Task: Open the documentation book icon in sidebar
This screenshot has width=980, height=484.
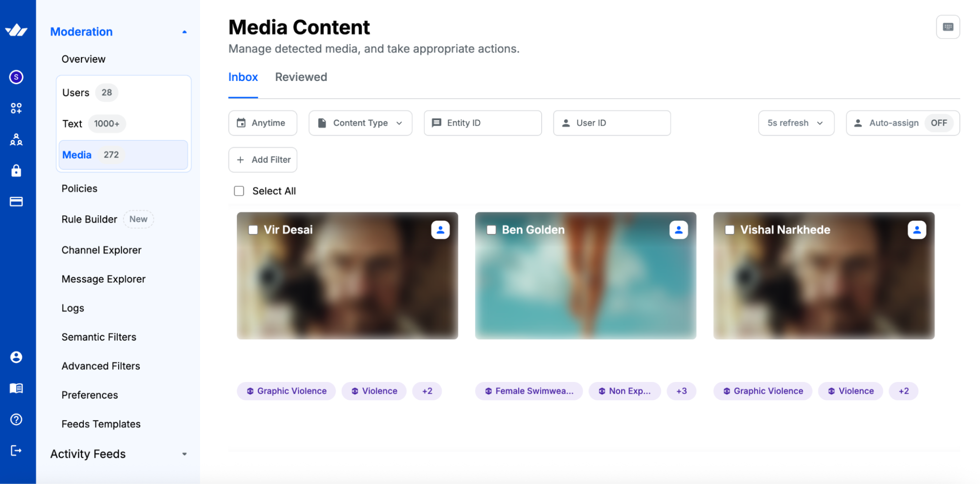Action: (x=16, y=388)
